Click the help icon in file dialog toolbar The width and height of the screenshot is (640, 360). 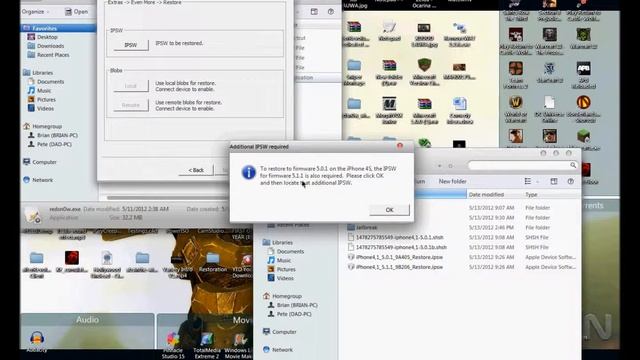pos(570,181)
